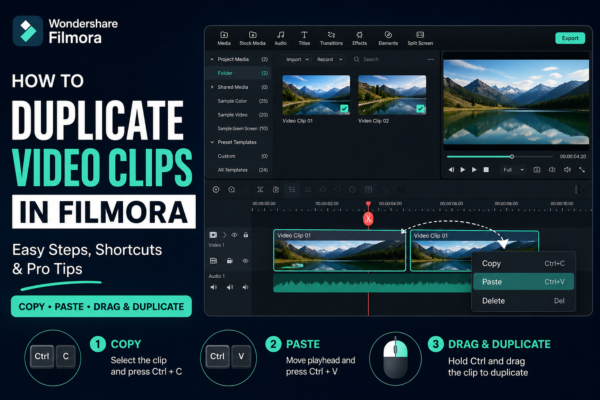Enter fullscreen preview with the diagonal arrows icon
Screen dimensions: 600x400
(x=582, y=170)
